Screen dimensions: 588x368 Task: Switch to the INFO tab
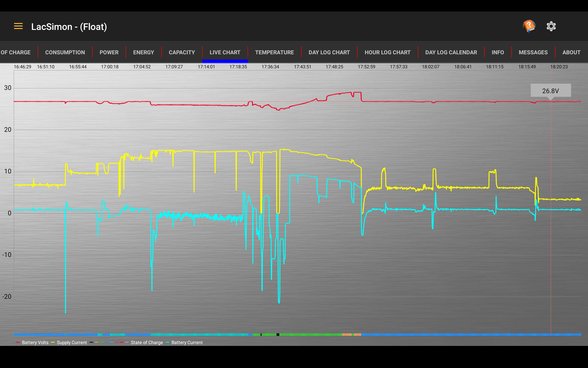click(x=498, y=52)
